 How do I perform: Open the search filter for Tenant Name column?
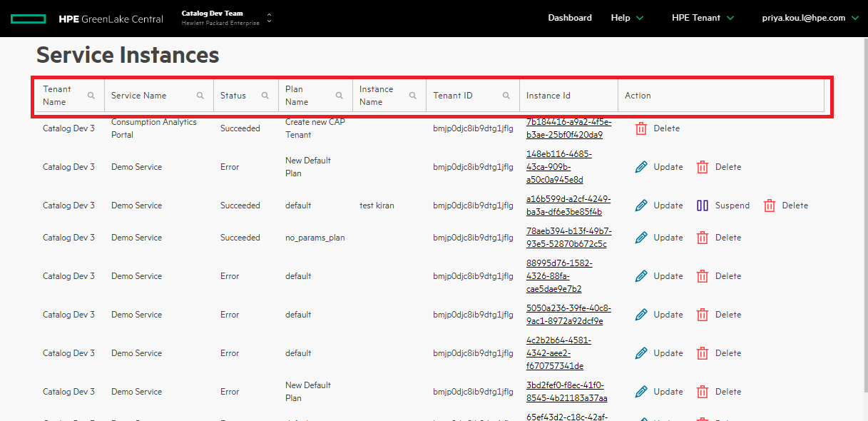coord(92,94)
